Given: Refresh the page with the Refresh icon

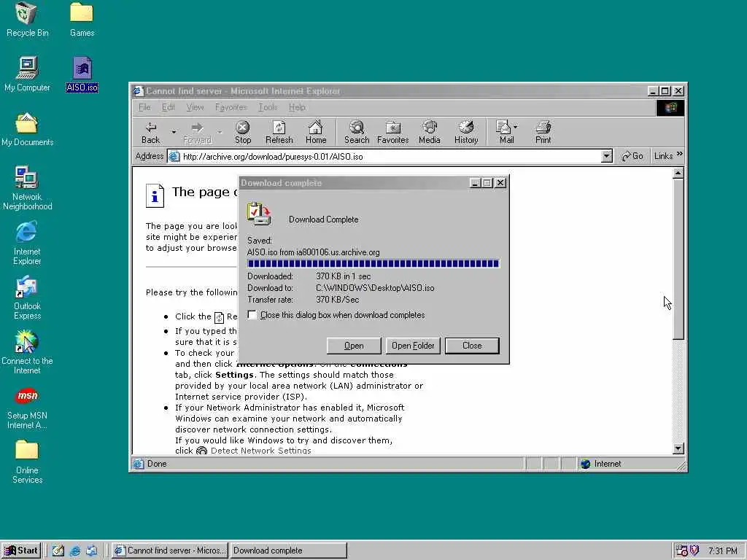Looking at the screenshot, I should 279,132.
